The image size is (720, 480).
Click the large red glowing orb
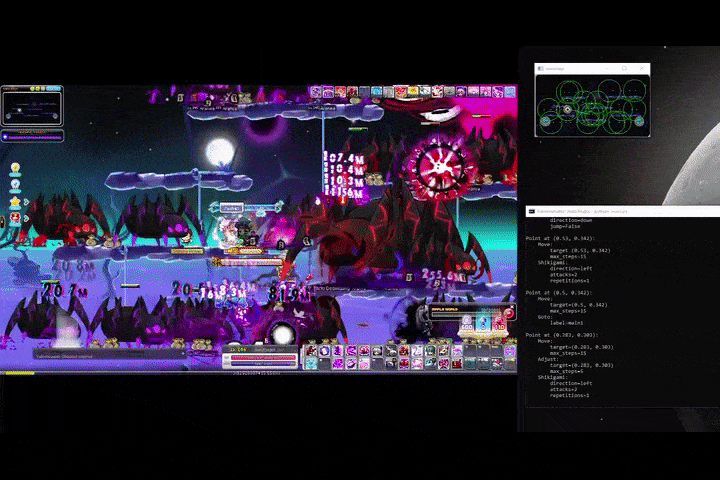pyautogui.click(x=440, y=166)
